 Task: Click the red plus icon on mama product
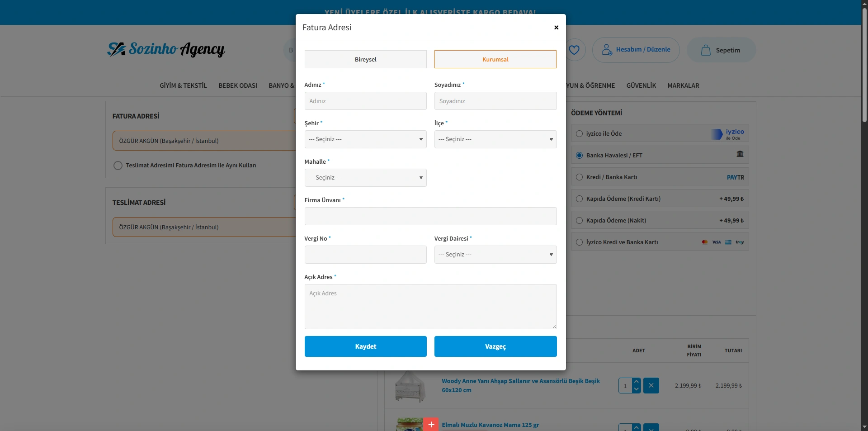click(x=431, y=424)
